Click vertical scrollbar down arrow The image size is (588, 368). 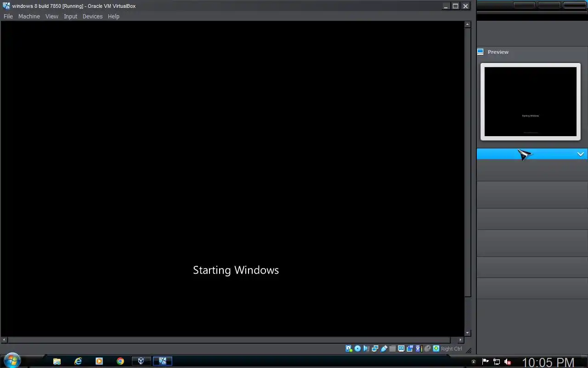[x=468, y=333]
